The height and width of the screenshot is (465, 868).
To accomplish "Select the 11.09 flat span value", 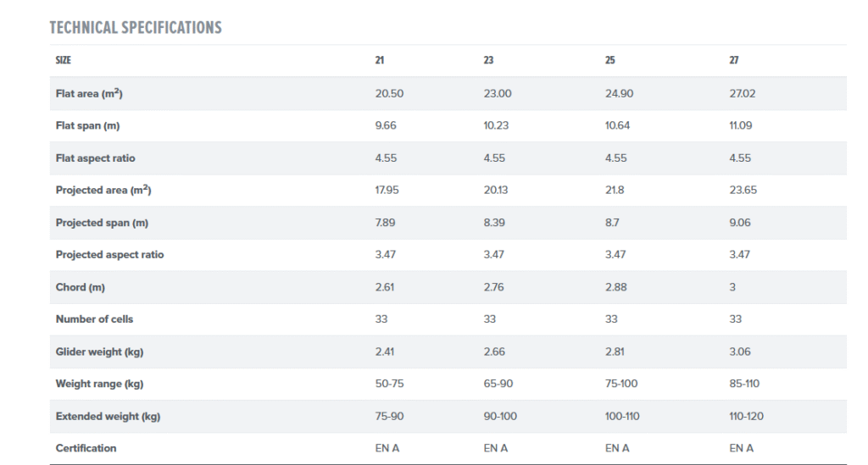I will coord(741,125).
